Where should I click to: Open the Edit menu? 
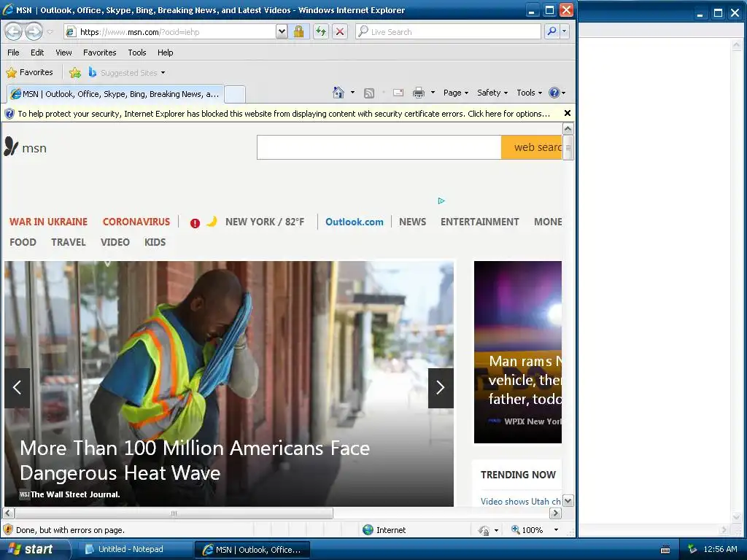37,52
